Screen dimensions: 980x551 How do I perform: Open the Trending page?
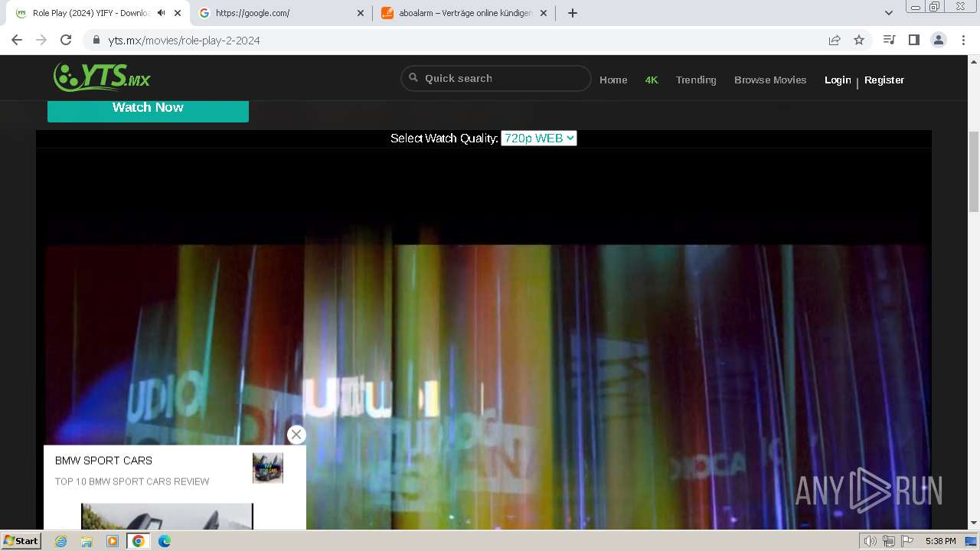[696, 80]
